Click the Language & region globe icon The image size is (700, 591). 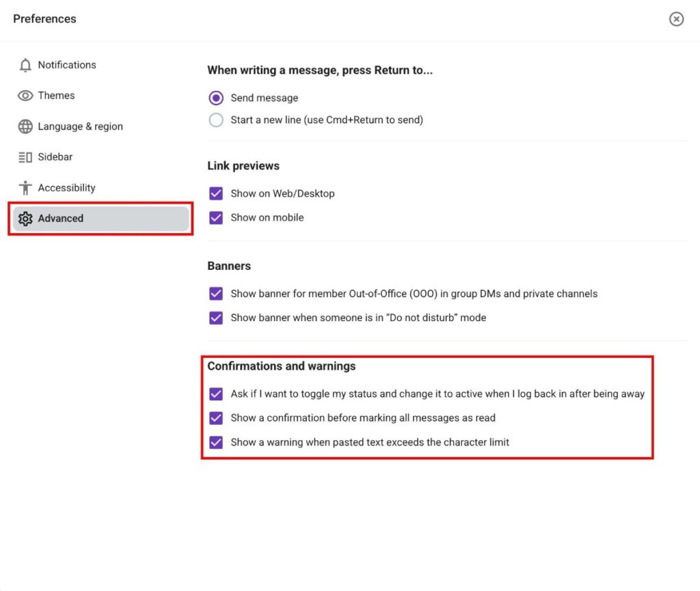[x=25, y=126]
